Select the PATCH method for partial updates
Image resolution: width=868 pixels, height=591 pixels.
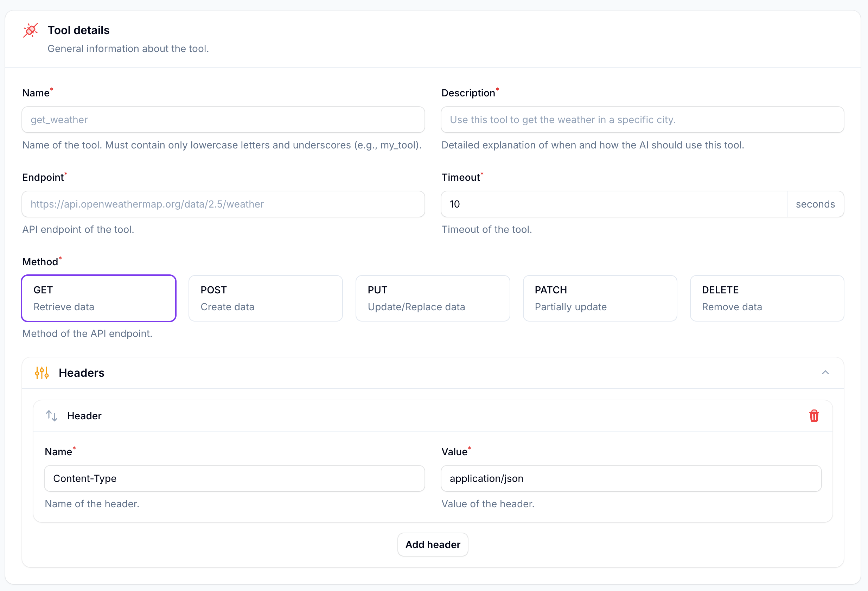click(600, 298)
